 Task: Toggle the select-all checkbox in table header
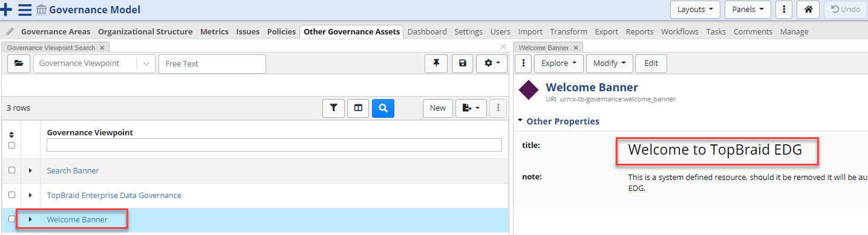(x=11, y=145)
